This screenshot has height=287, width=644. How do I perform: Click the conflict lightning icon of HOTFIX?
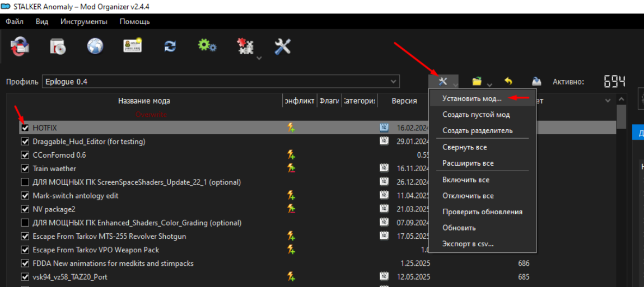[x=291, y=128]
